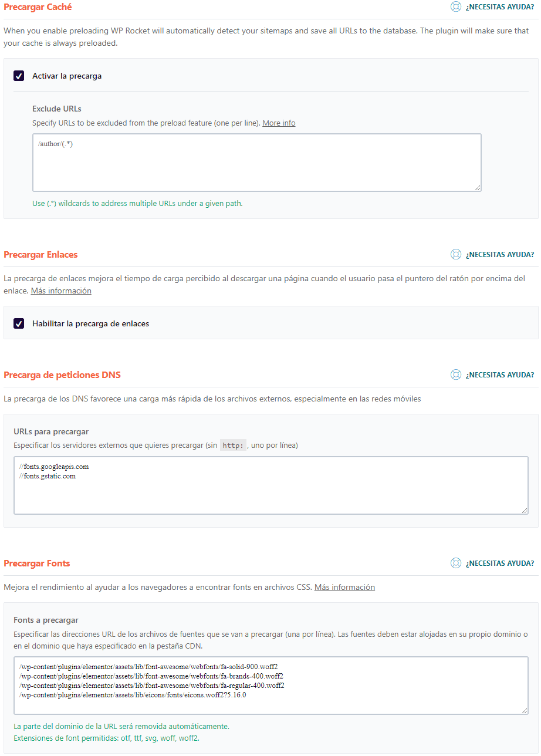This screenshot has height=756, width=541.
Task: Open Más información in the Precargar Fonts section
Action: click(x=344, y=586)
